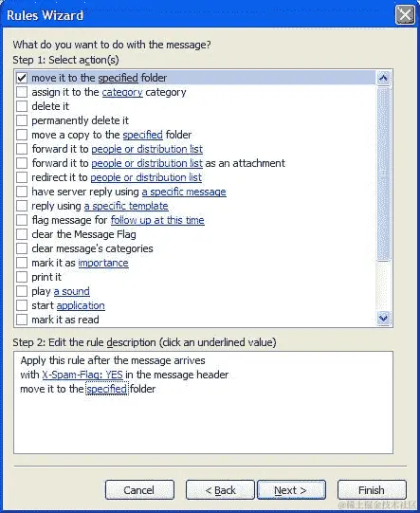The image size is (420, 513).
Task: Click the Cancel button
Action: tap(139, 490)
